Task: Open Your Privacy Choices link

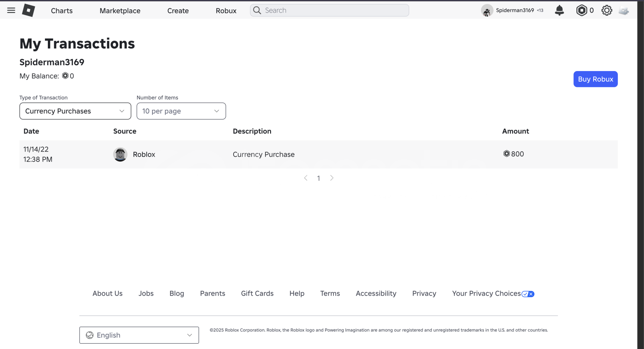Action: (486, 293)
